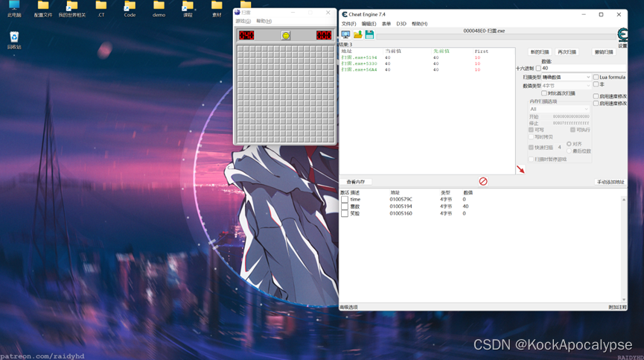Open the 回收站 recycle bin icon
Viewport: 644px width, 360px height.
pos(14,40)
